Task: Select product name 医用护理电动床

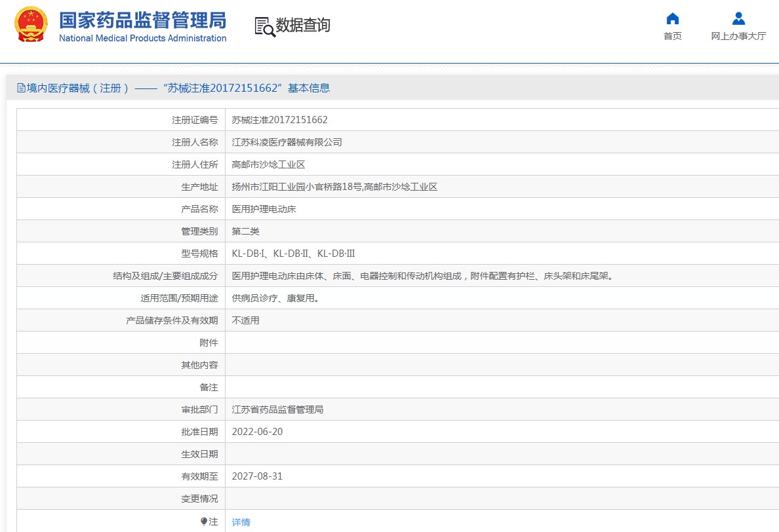Action: 264,209
